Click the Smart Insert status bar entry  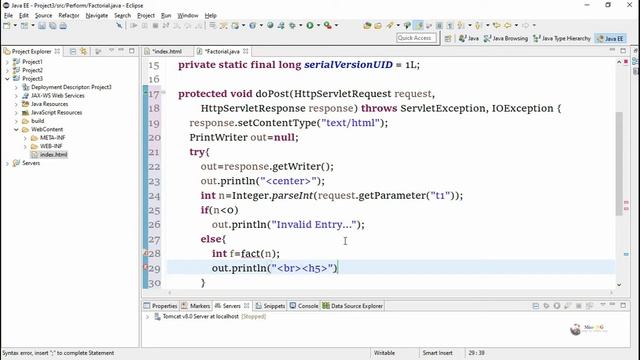(x=437, y=353)
